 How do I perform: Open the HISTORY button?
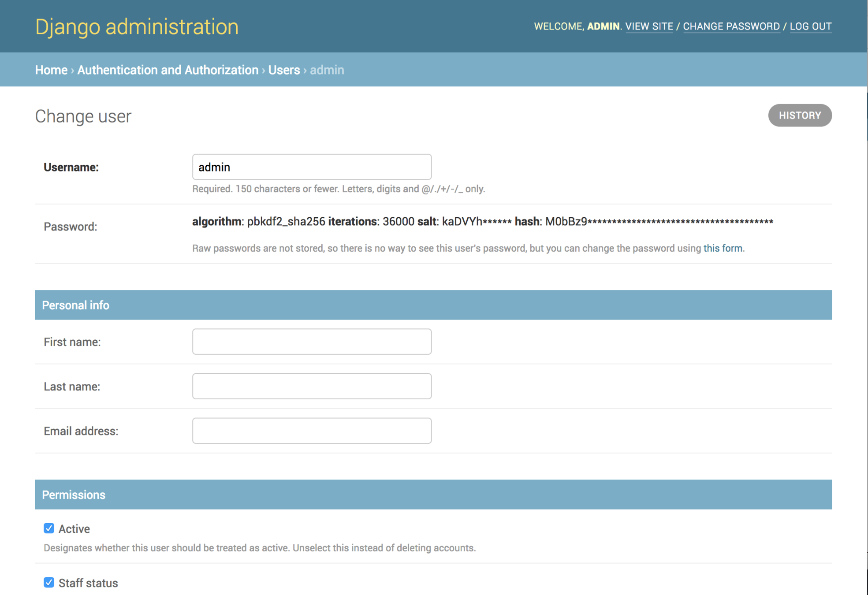(800, 115)
